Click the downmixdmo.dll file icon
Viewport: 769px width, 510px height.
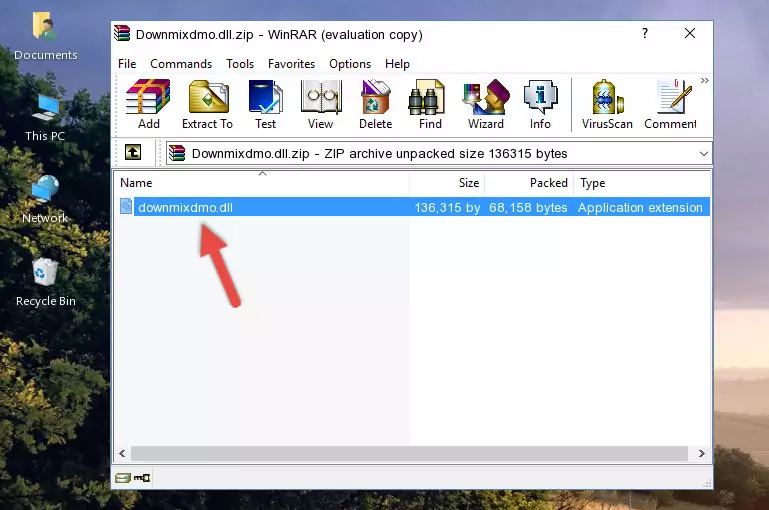coord(126,206)
